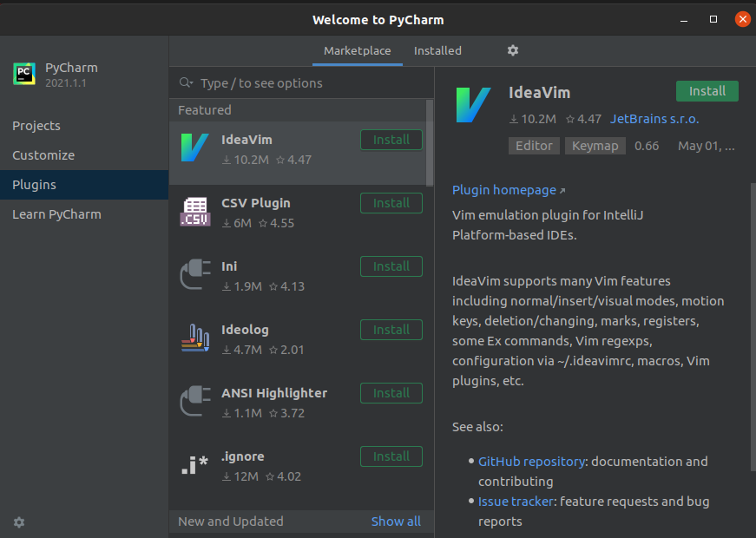Viewport: 756px width, 538px height.
Task: Click the Editor tag in plugin details
Action: 534,146
